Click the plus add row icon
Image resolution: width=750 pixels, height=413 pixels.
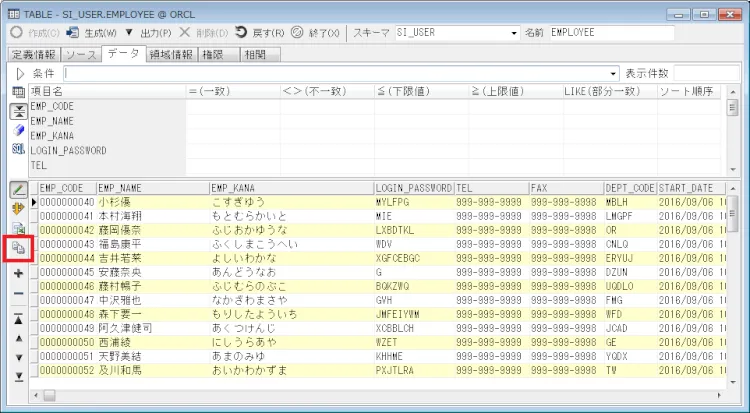18,273
